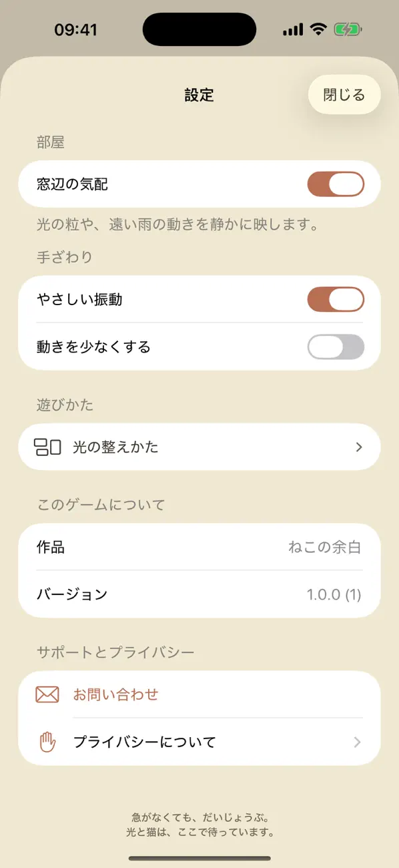Toggle the 窓辺の気配 switch off
This screenshot has width=399, height=868.
pos(336,184)
